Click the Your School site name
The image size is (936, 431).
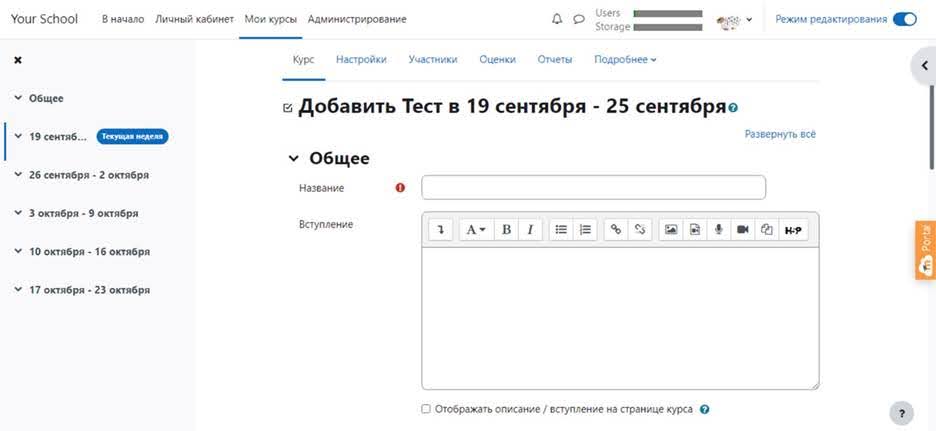[x=44, y=19]
